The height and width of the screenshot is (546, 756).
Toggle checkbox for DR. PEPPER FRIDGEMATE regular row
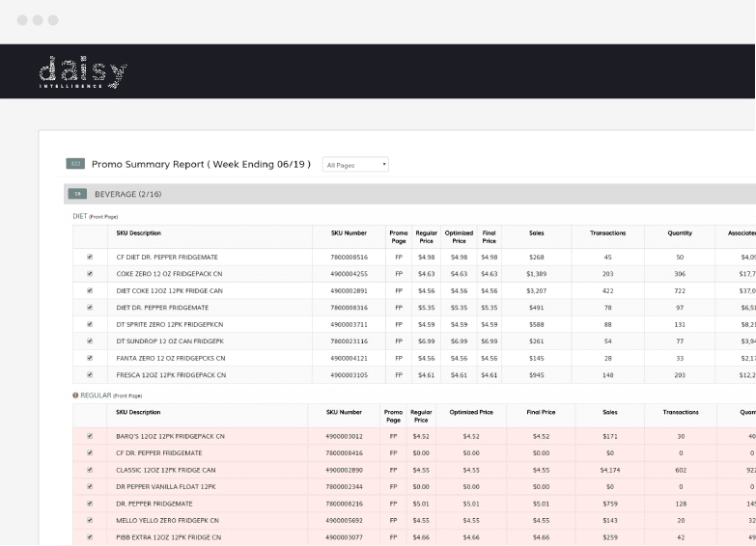(x=90, y=504)
